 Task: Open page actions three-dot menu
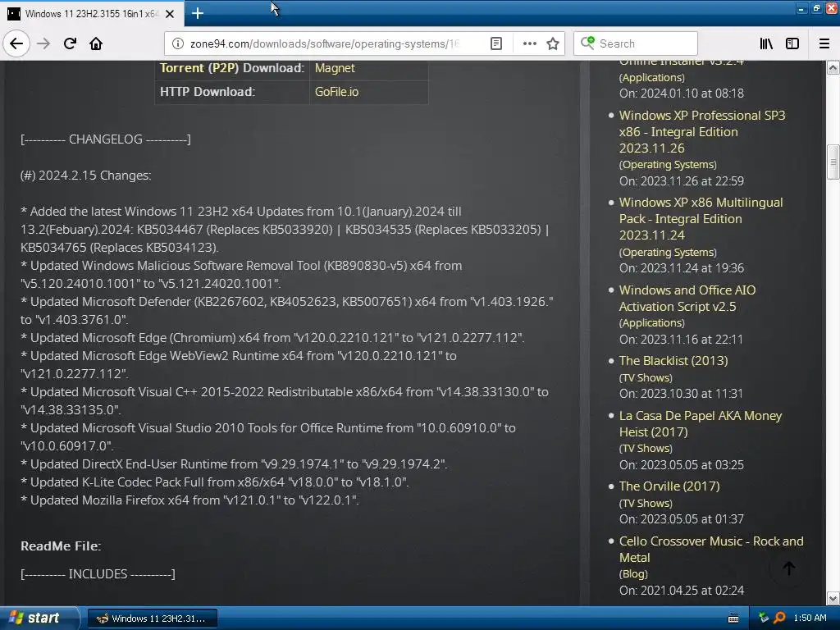[529, 43]
